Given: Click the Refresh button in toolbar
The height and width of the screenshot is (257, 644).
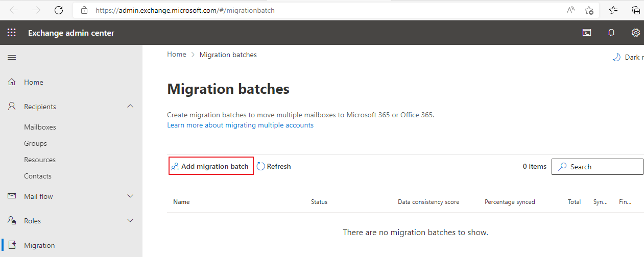Looking at the screenshot, I should [x=274, y=166].
